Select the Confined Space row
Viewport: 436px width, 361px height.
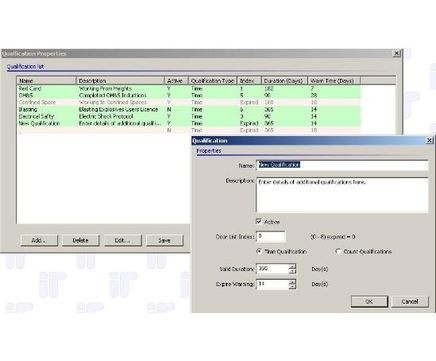pyautogui.click(x=189, y=102)
